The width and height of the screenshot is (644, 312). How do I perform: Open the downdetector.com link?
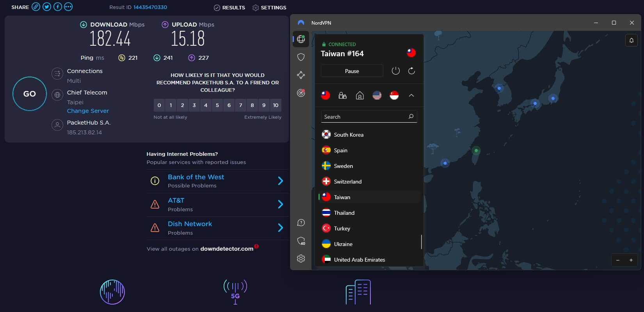[x=227, y=249]
